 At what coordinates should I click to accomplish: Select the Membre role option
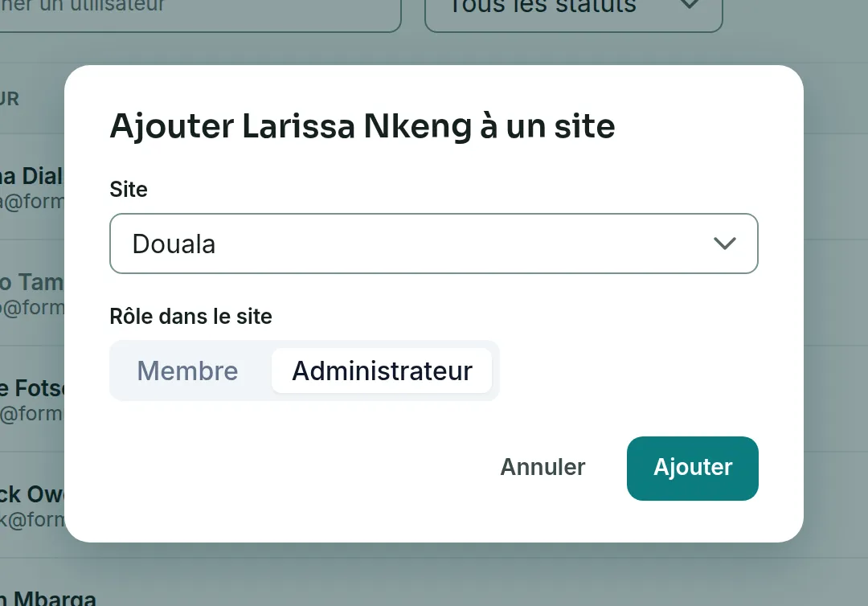(x=187, y=371)
